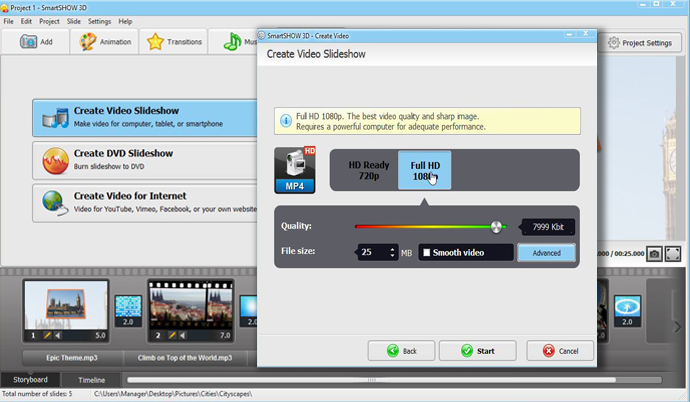The width and height of the screenshot is (690, 402).
Task: Click Climb on Top of the World.mp3 track
Action: 185,358
